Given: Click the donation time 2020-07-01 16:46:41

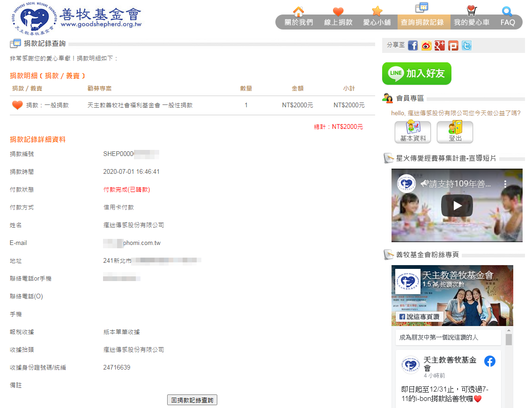Looking at the screenshot, I should [131, 172].
